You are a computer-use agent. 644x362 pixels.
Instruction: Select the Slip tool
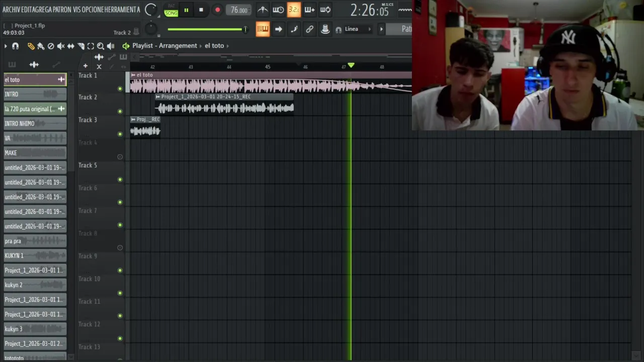(x=71, y=46)
